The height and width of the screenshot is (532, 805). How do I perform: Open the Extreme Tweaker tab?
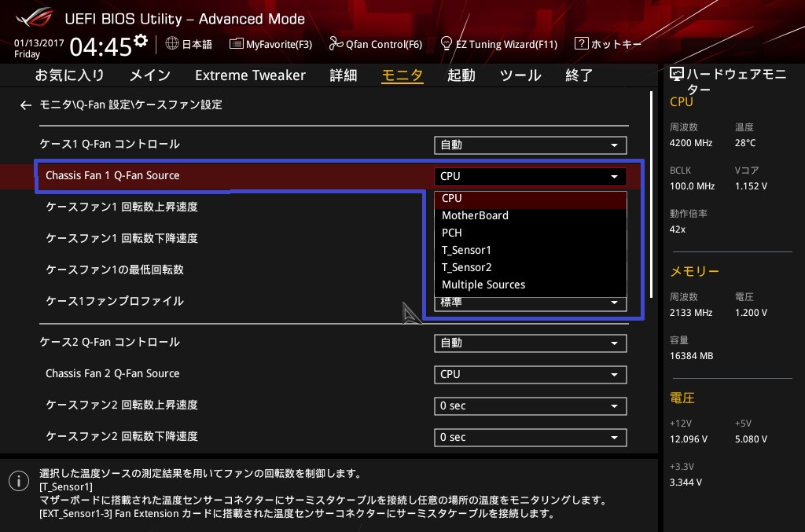coord(251,75)
